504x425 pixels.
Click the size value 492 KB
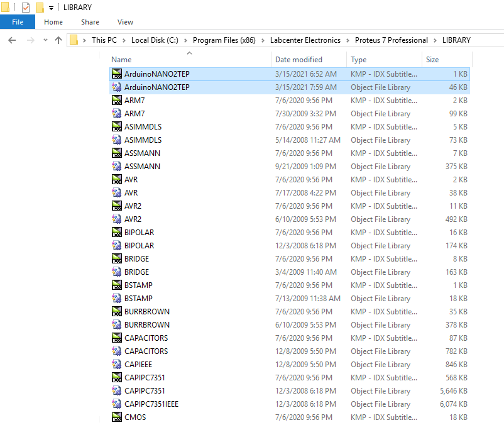coord(456,219)
